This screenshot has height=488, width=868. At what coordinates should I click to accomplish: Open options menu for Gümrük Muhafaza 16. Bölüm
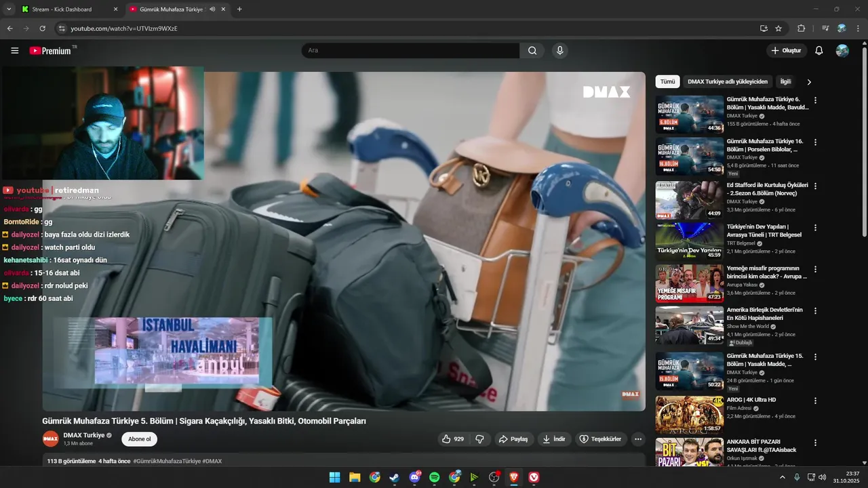tap(815, 142)
